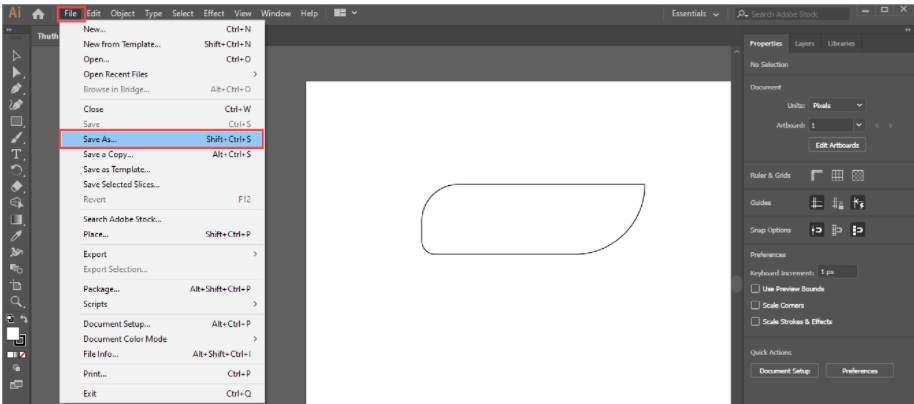Viewport: 914px width, 404px height.
Task: Toggle the lock guides icon
Action: click(x=837, y=202)
